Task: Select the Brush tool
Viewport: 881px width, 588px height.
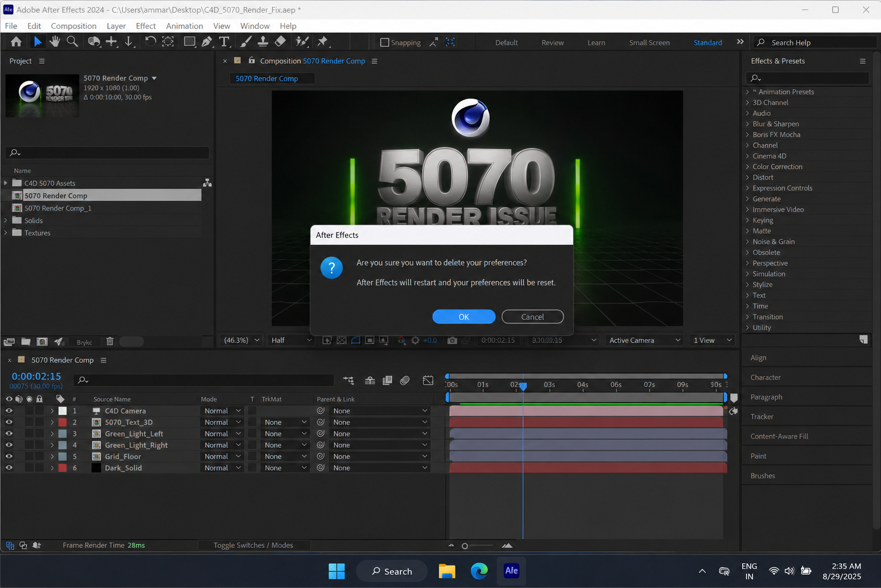Action: point(246,41)
